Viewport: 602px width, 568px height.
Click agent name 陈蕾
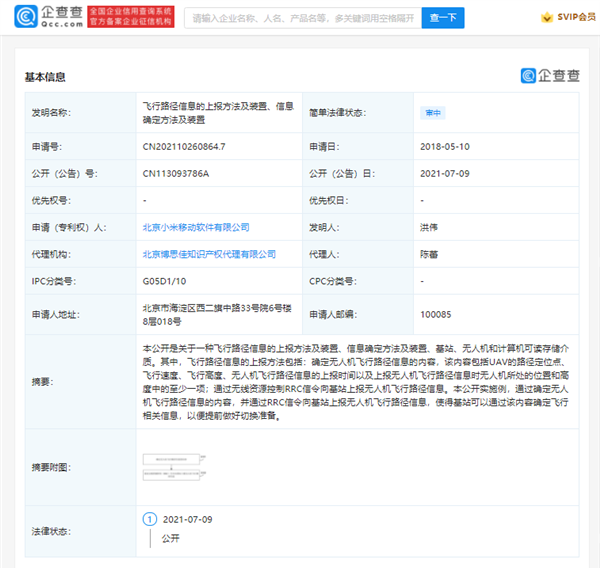(x=431, y=255)
